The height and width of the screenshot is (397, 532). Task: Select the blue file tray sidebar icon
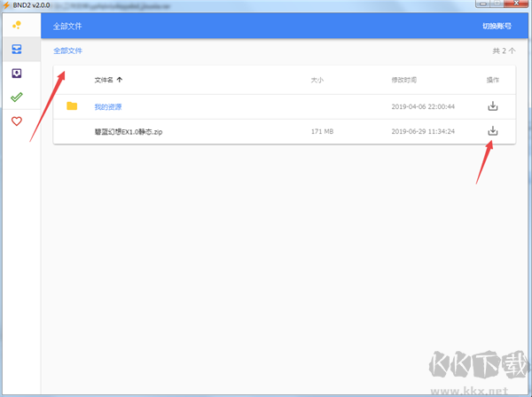[17, 50]
